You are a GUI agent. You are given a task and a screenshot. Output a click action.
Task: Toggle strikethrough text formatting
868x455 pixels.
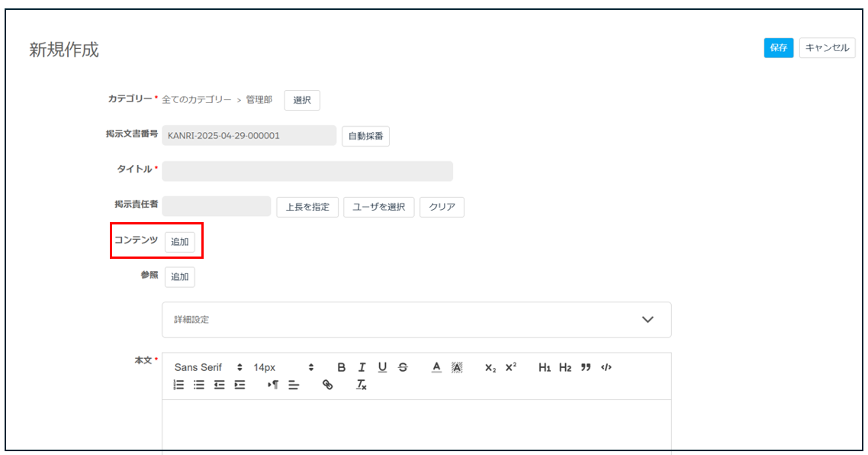point(403,367)
